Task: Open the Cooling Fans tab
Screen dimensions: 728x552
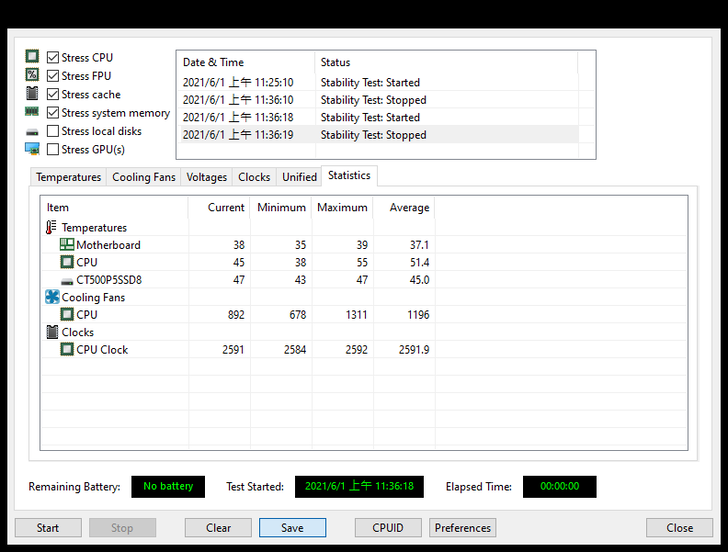Action: point(143,177)
